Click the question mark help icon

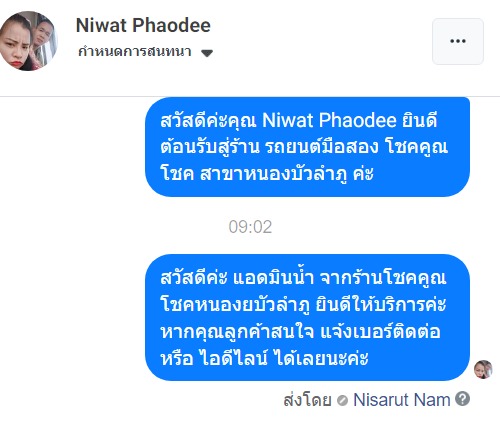tap(463, 399)
